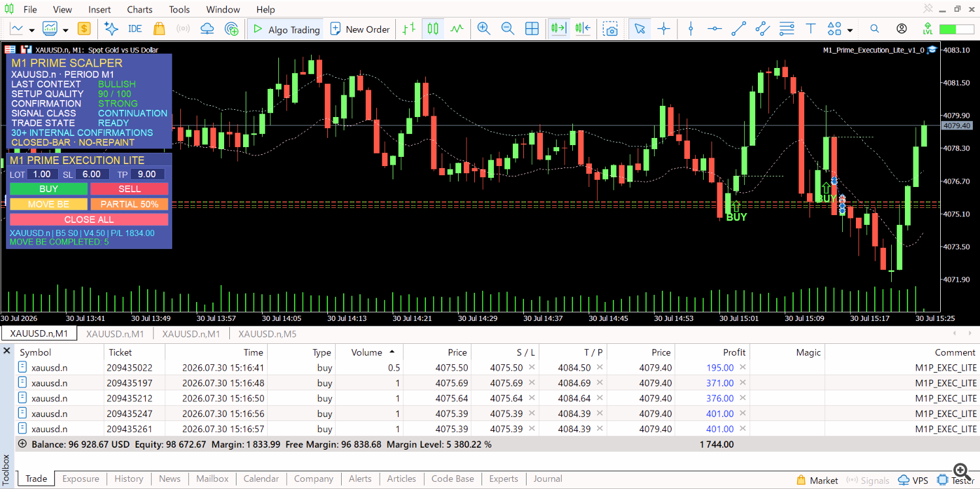Viewport: 980px width, 489px height.
Task: Select the crosshair tool
Action: coord(664,29)
